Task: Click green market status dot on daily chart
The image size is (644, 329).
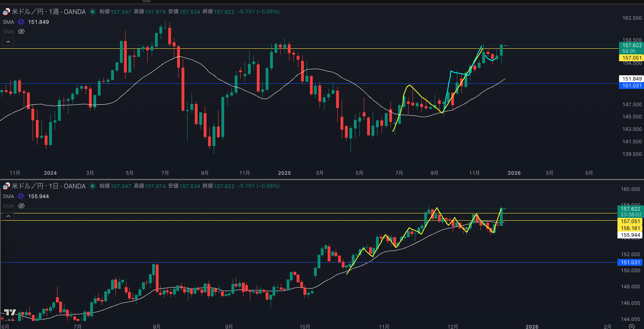Action: click(93, 186)
